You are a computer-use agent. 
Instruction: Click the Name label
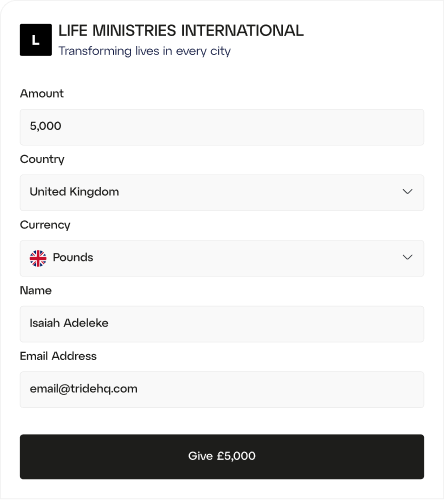pos(36,290)
